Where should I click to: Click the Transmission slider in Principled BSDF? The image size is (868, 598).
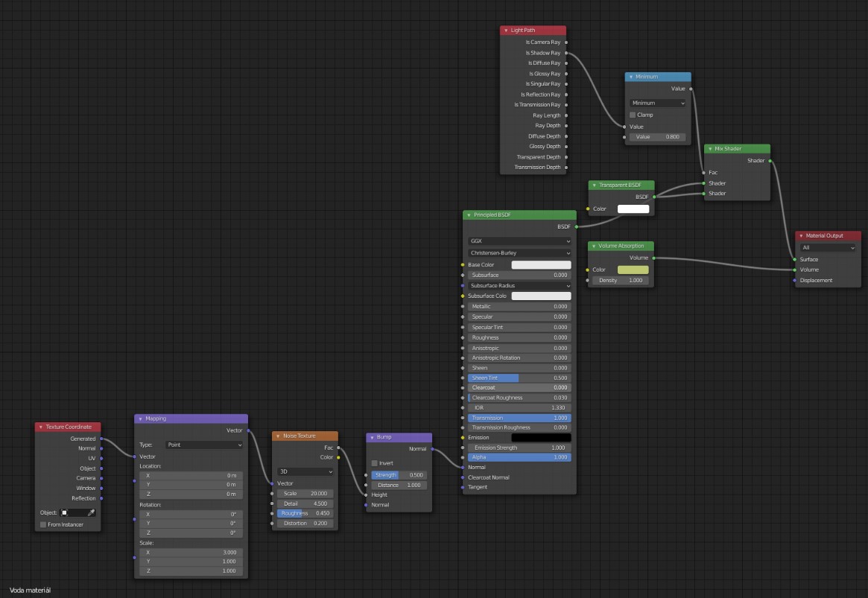click(519, 419)
